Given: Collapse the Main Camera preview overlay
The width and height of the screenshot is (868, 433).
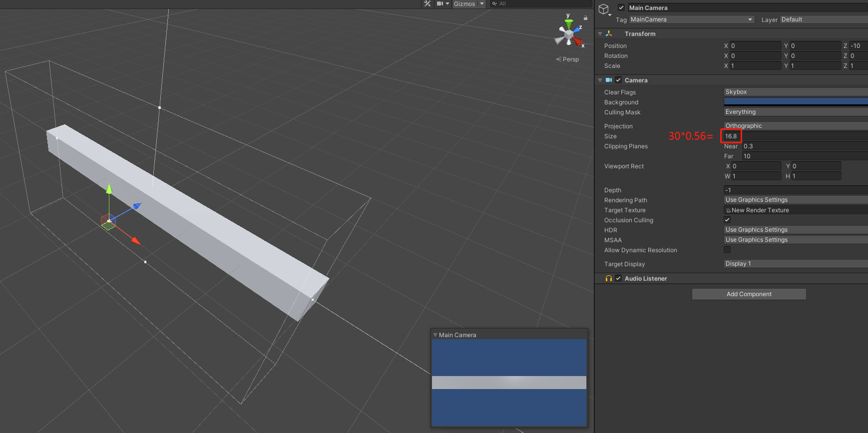Looking at the screenshot, I should point(435,335).
